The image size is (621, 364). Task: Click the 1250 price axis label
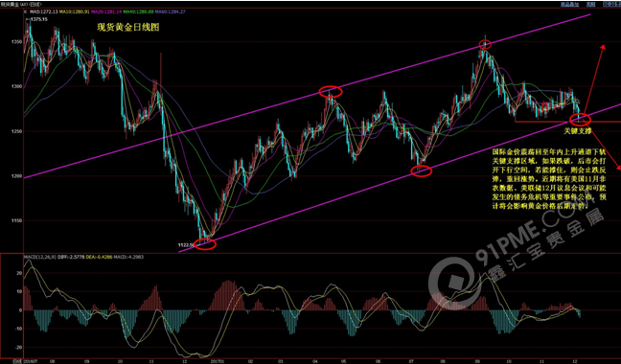coord(16,131)
